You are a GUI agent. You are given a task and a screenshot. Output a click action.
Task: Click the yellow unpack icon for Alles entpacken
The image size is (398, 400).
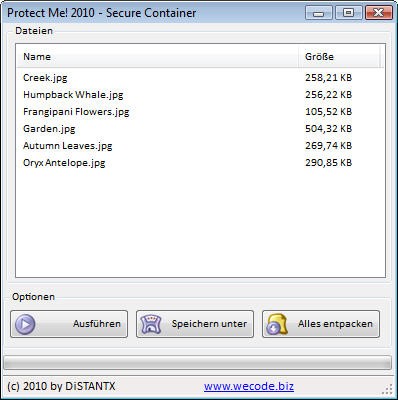277,324
